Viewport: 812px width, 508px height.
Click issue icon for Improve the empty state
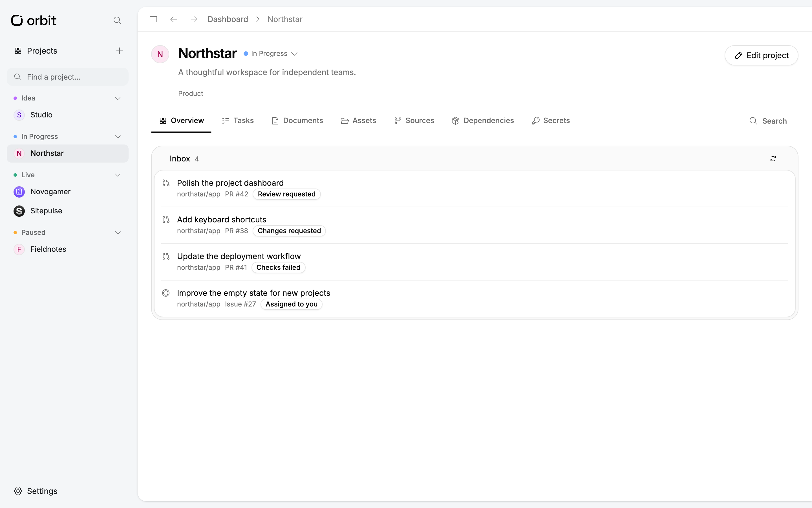(166, 293)
